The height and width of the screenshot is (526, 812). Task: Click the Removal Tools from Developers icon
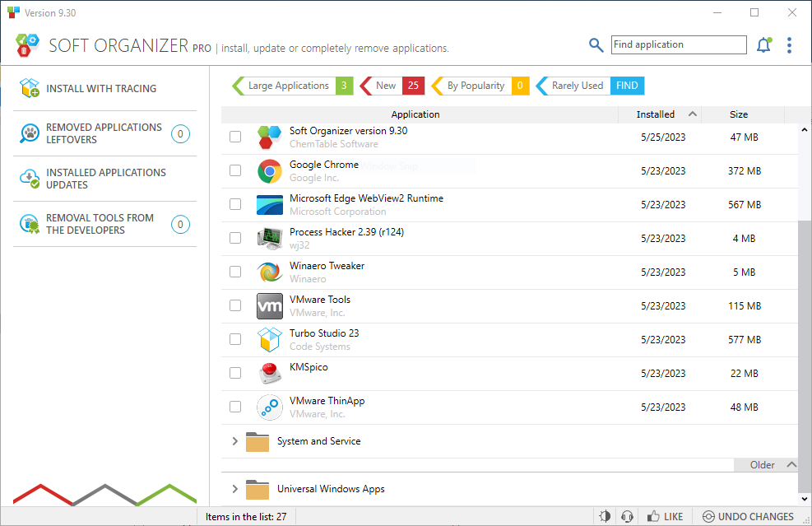(30, 224)
